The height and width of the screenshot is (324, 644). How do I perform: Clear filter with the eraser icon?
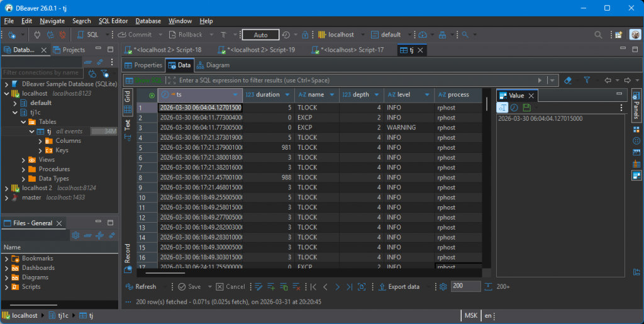568,81
